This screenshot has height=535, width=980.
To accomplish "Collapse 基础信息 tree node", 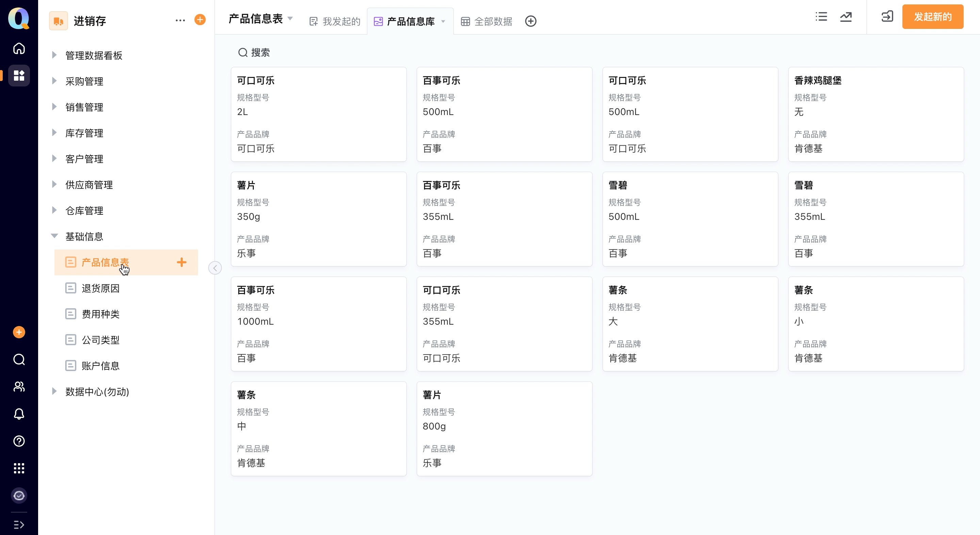I will coord(54,236).
